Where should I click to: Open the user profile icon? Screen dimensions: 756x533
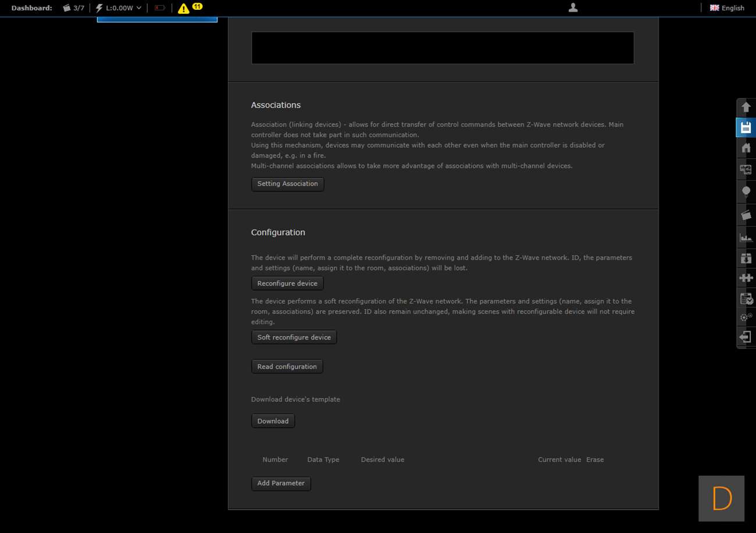tap(573, 8)
